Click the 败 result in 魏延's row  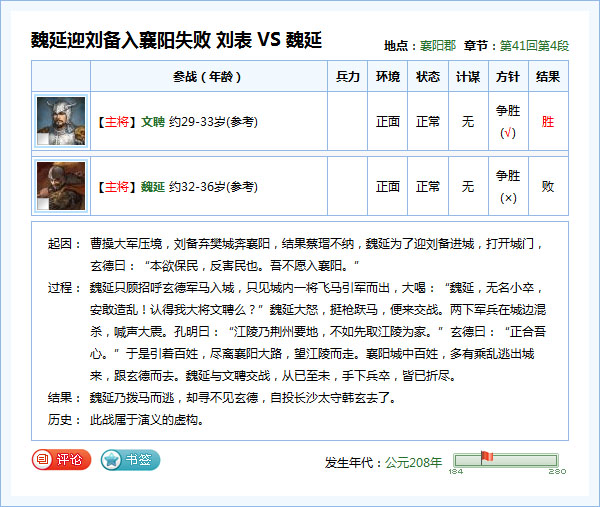pyautogui.click(x=548, y=186)
